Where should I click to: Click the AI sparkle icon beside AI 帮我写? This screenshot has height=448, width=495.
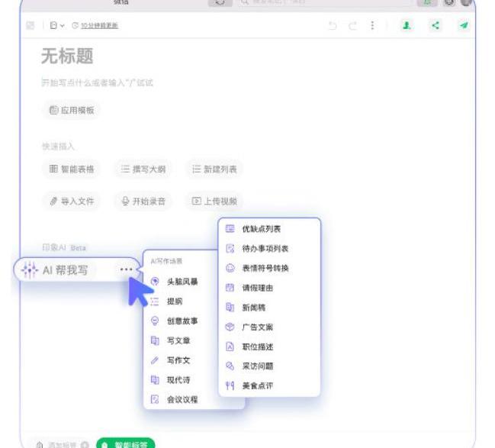pos(30,270)
